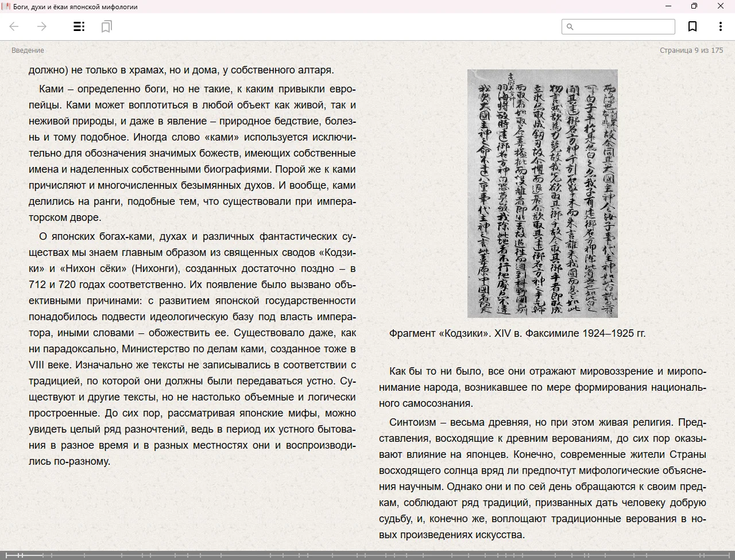Click the paragraph starting with "Синтоизм"
This screenshot has height=560, width=735.
coord(542,479)
